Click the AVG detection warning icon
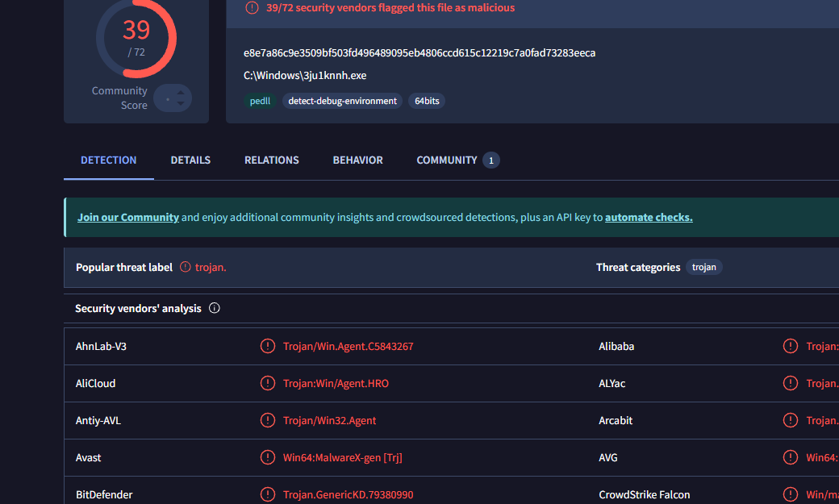This screenshot has height=504, width=839. point(791,457)
